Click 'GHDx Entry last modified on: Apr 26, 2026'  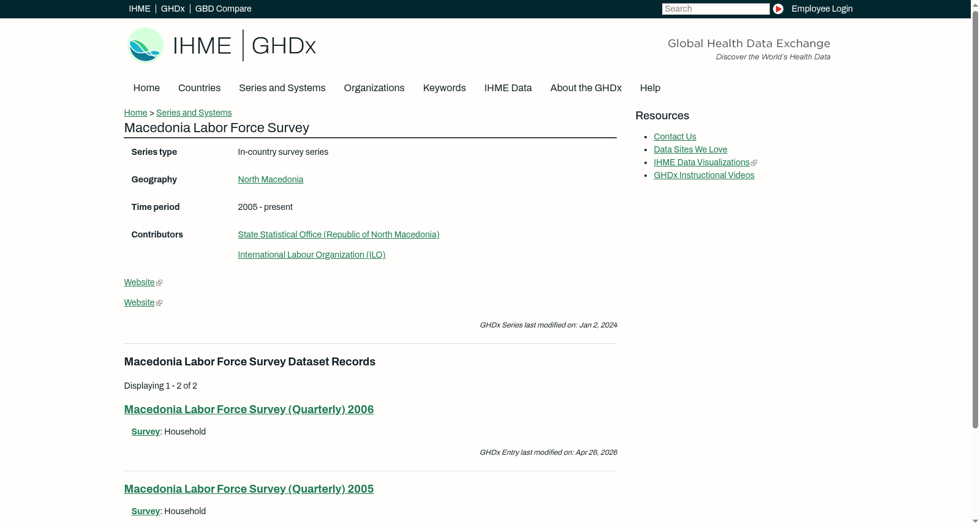click(548, 452)
